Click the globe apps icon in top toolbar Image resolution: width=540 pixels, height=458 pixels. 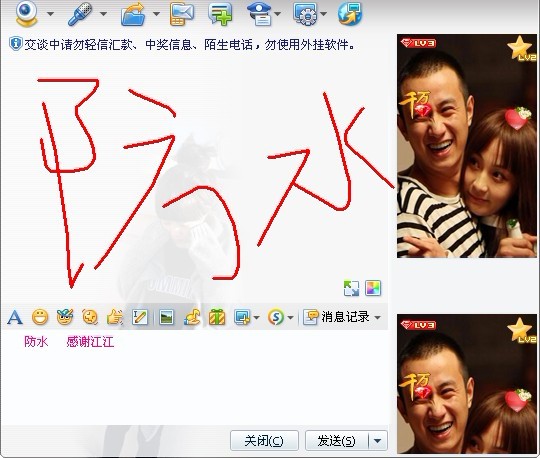click(350, 14)
